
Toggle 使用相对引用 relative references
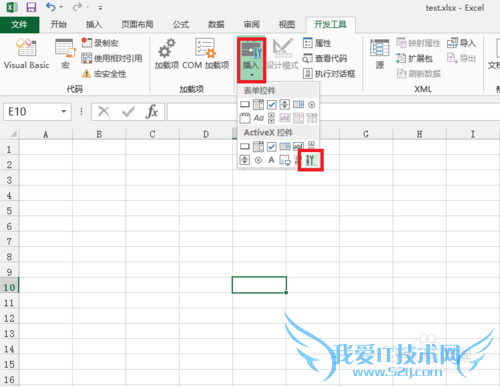[112, 58]
